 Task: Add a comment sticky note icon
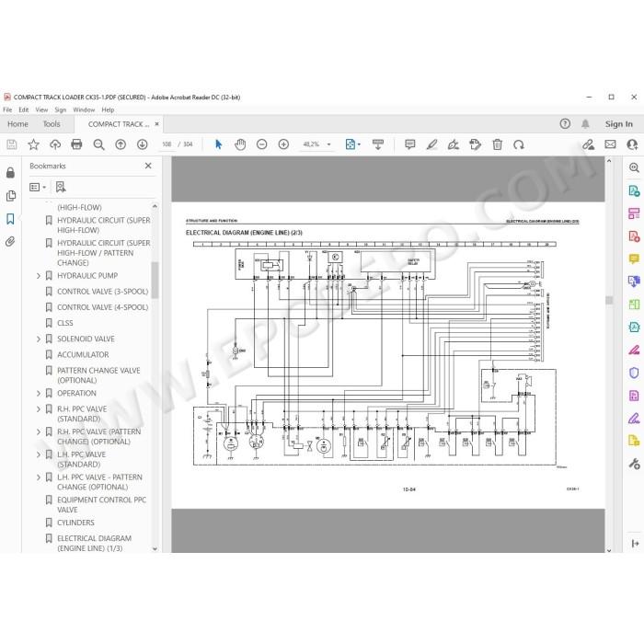pyautogui.click(x=409, y=144)
